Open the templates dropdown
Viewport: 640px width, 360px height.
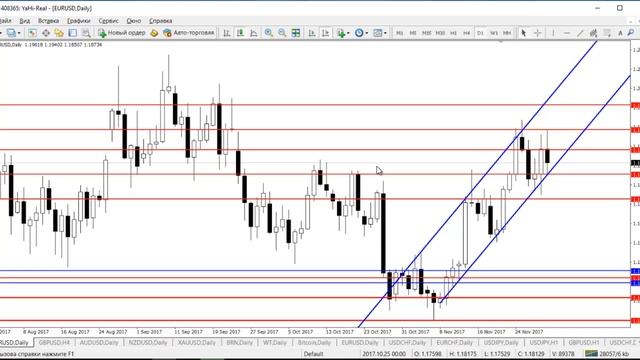380,33
